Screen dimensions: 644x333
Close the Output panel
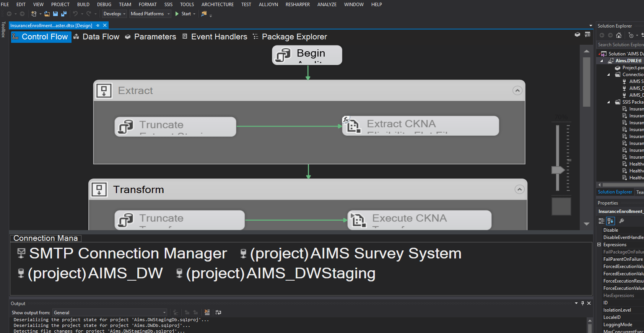click(589, 303)
